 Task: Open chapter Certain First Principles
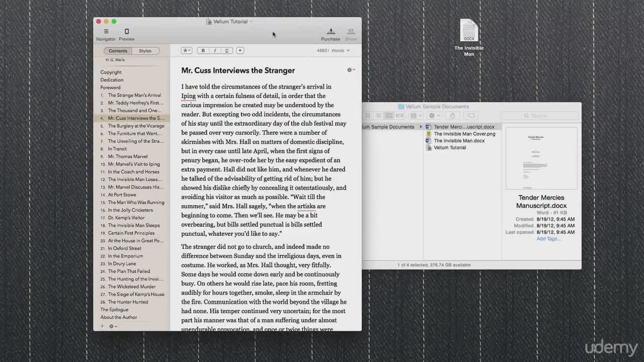131,233
